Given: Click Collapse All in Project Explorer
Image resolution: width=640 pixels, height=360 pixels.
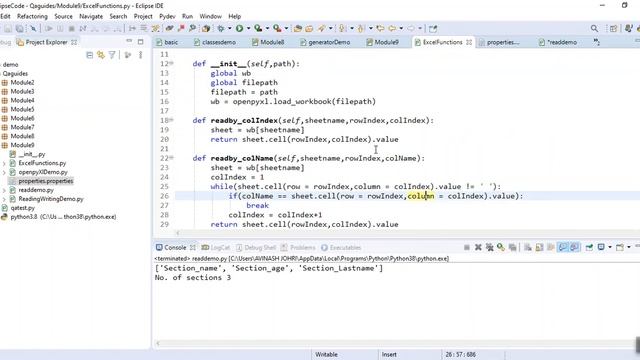Looking at the screenshot, I should click(89, 55).
